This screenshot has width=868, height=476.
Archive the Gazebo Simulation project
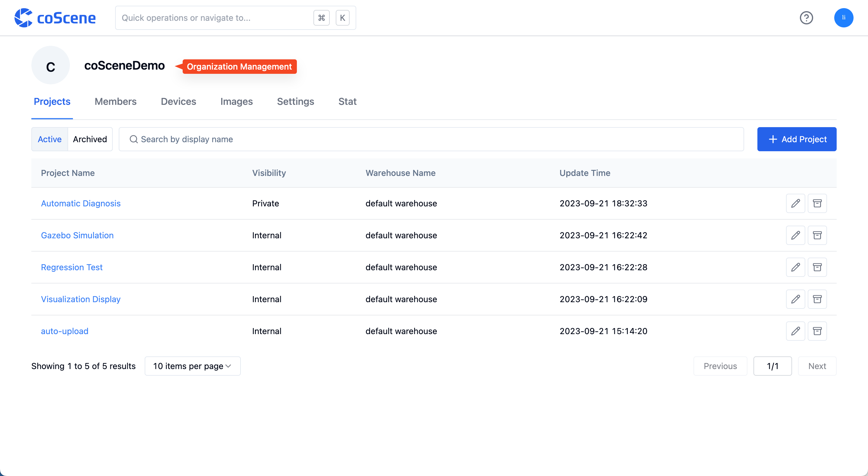(817, 235)
